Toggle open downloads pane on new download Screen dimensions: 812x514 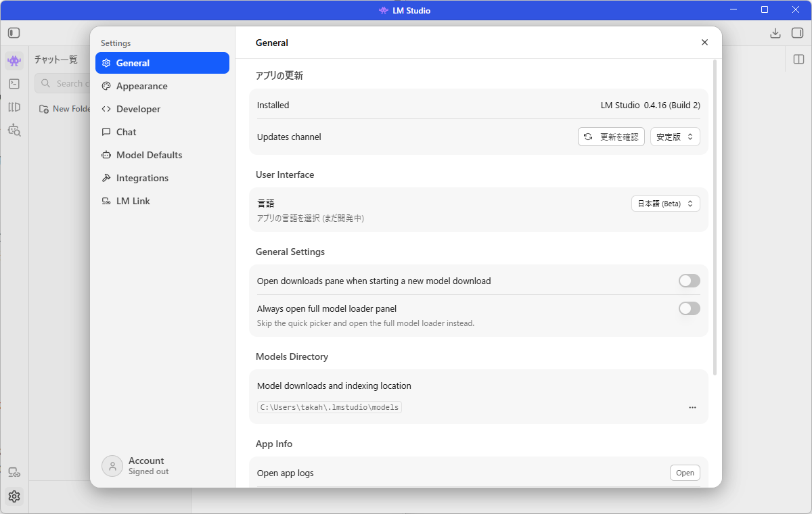click(690, 281)
